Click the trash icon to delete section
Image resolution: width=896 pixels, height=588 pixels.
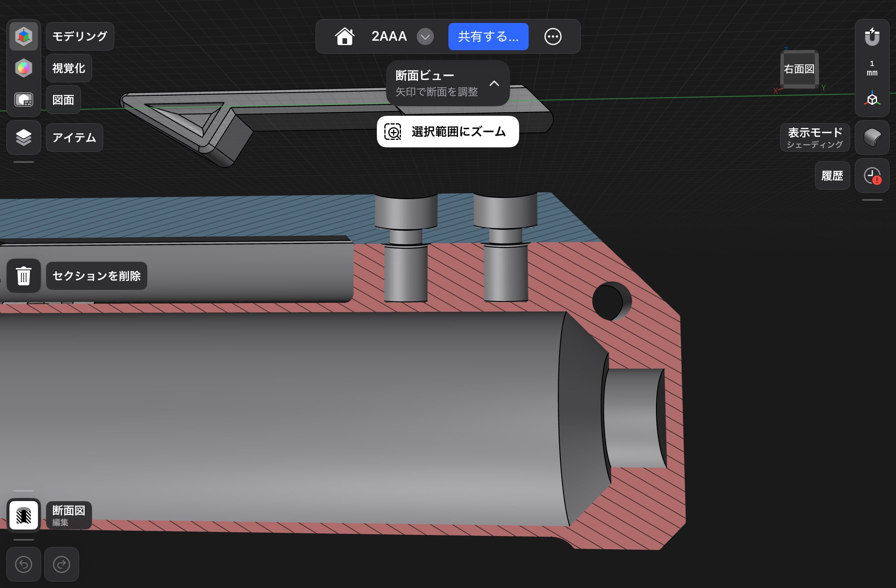coord(24,276)
